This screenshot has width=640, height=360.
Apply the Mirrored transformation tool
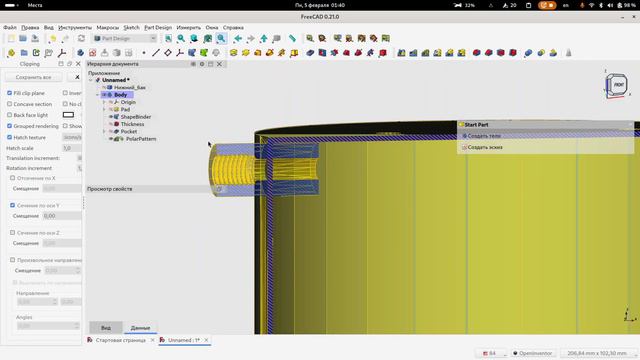pyautogui.click(x=402, y=53)
